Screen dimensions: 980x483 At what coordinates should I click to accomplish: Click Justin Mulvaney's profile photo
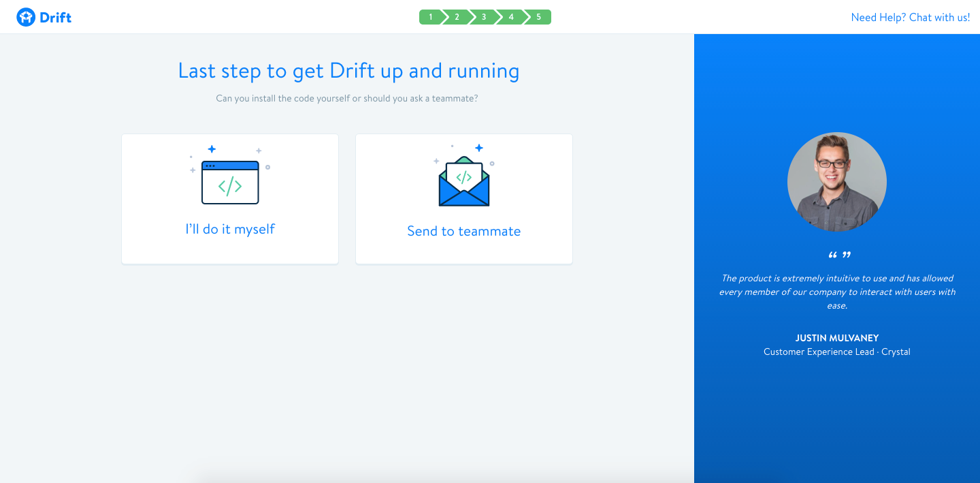(x=837, y=182)
